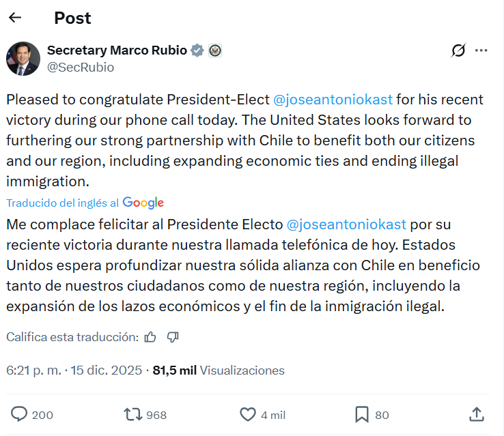
Task: Click @joseantoniokast mention in Spanish translation
Action: tap(346, 224)
